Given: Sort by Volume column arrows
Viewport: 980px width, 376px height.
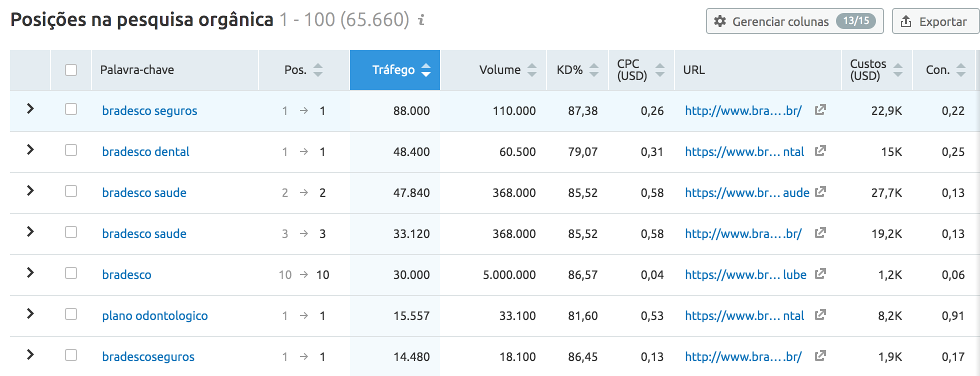Looking at the screenshot, I should (x=532, y=70).
